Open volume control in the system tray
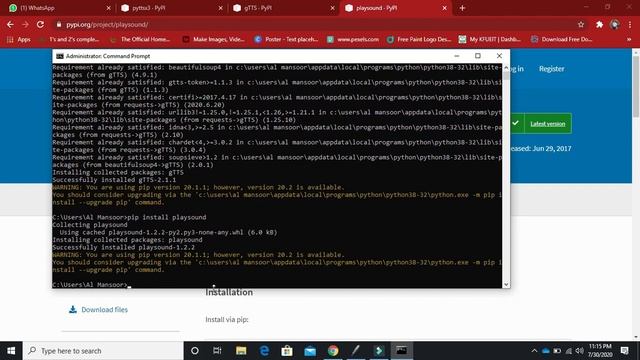The width and height of the screenshot is (640, 360). pos(580,351)
